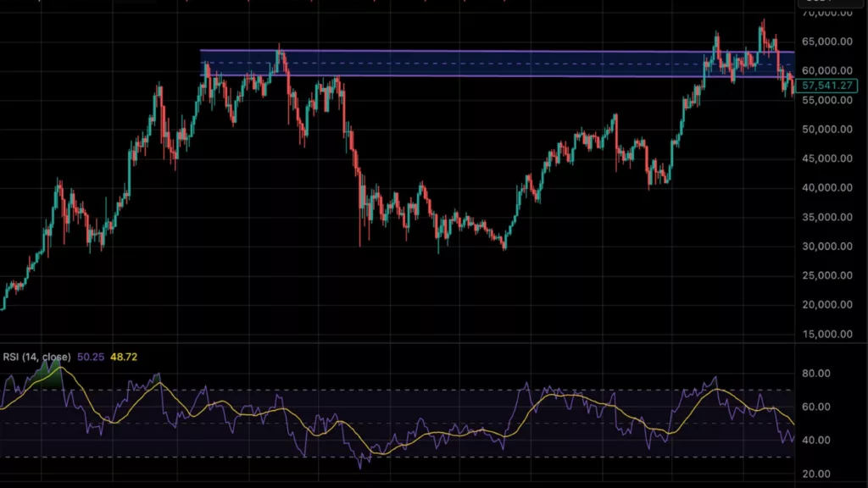This screenshot has width=868, height=488.
Task: Click the 70,000.00 price axis label
Action: click(826, 13)
